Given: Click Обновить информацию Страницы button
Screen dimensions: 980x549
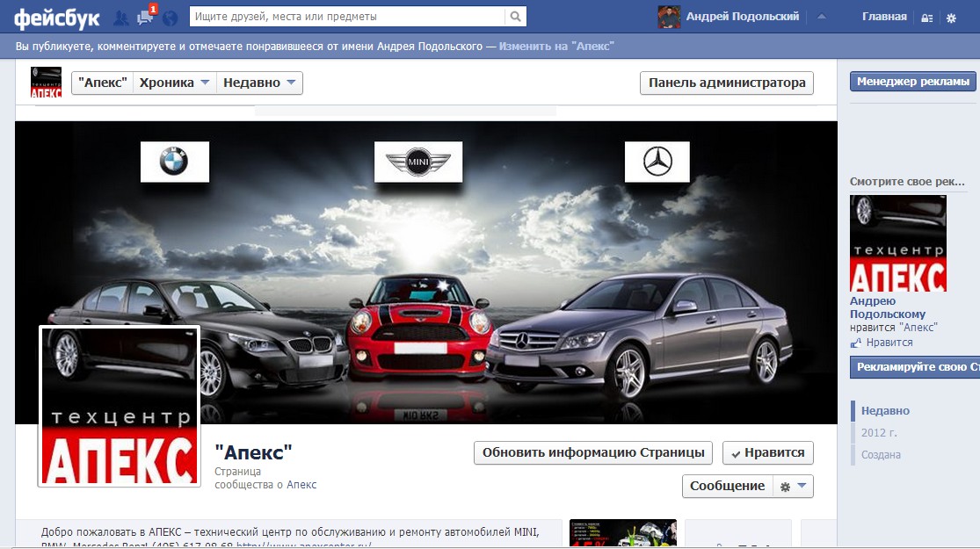Looking at the screenshot, I should [593, 453].
